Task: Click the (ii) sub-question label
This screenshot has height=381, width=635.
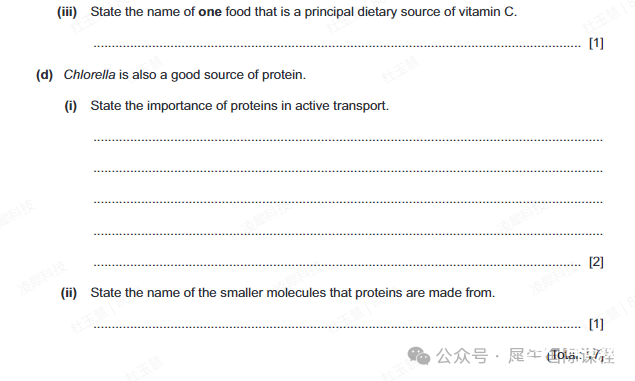Action: 69,292
